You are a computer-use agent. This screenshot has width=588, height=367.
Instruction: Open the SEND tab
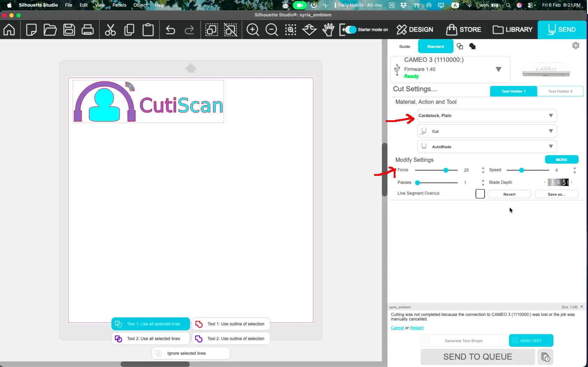[x=562, y=30]
